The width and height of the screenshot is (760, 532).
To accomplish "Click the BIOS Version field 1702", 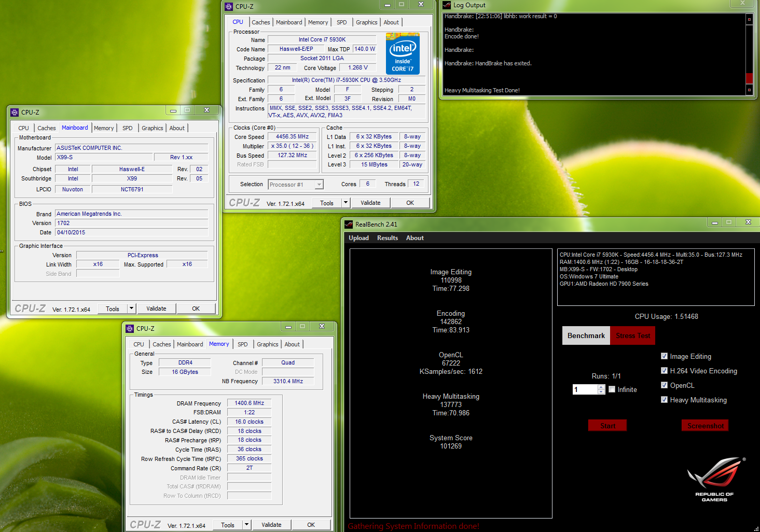I will 132,223.
